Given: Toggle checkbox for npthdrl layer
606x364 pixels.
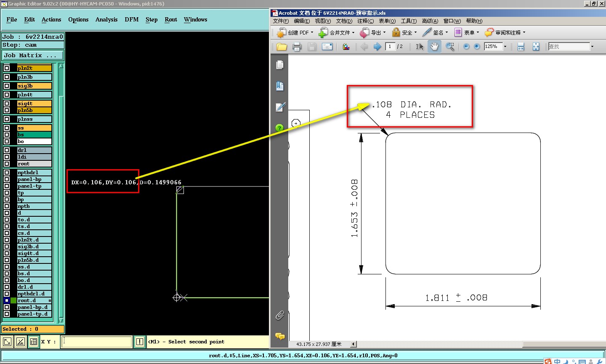Looking at the screenshot, I should 7,173.
